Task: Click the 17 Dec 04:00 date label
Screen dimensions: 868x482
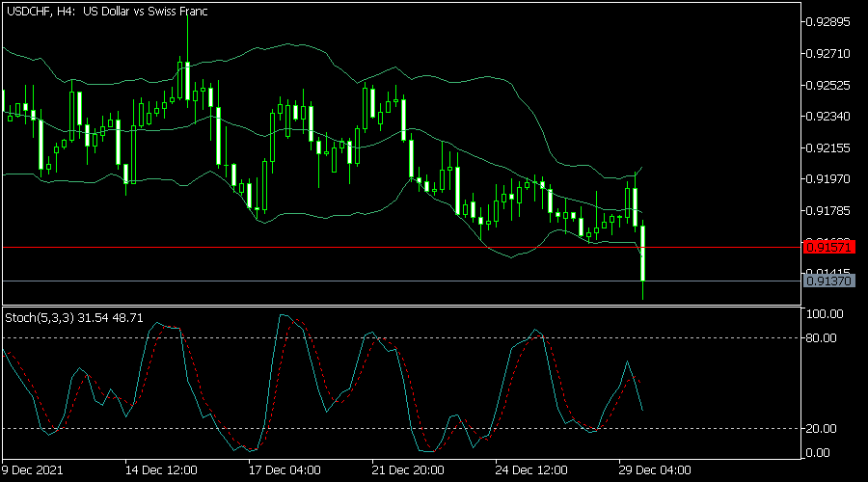Action: tap(285, 470)
